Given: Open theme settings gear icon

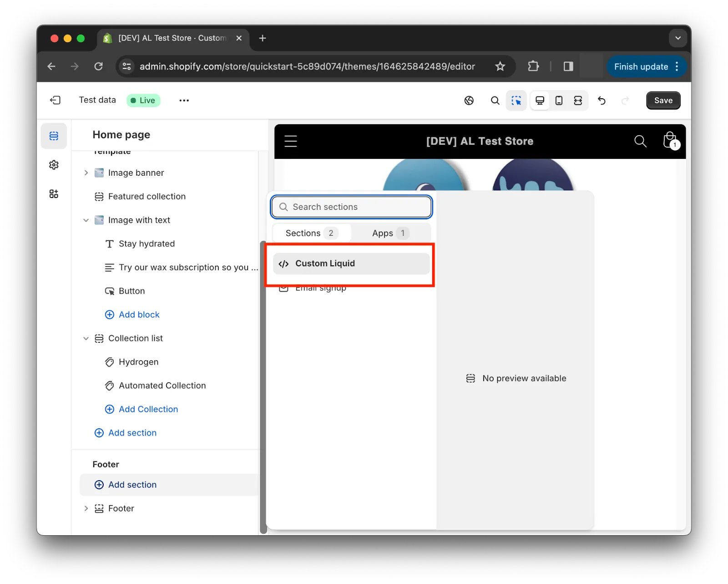Looking at the screenshot, I should (54, 165).
